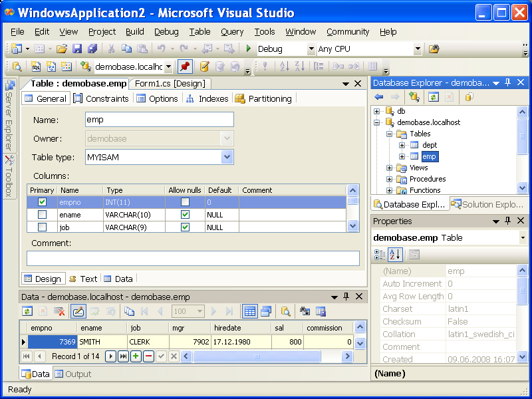Click the Comment text field
Image resolution: width=532 pixels, height=399 pixels.
[x=193, y=258]
